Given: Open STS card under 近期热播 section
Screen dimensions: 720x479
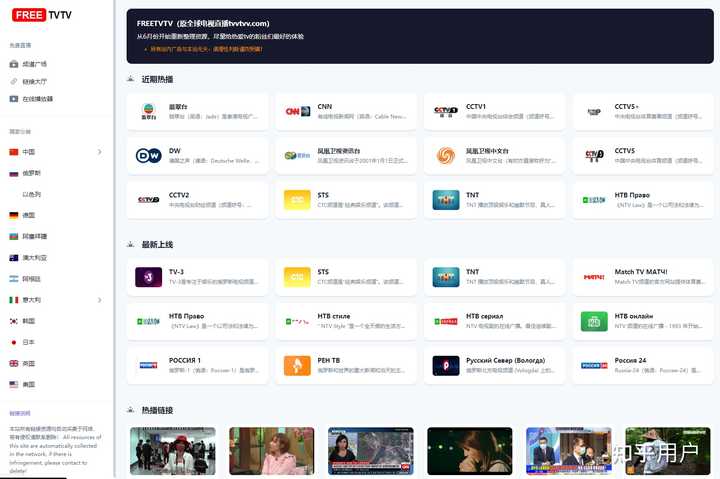Looking at the screenshot, I should 346,200.
